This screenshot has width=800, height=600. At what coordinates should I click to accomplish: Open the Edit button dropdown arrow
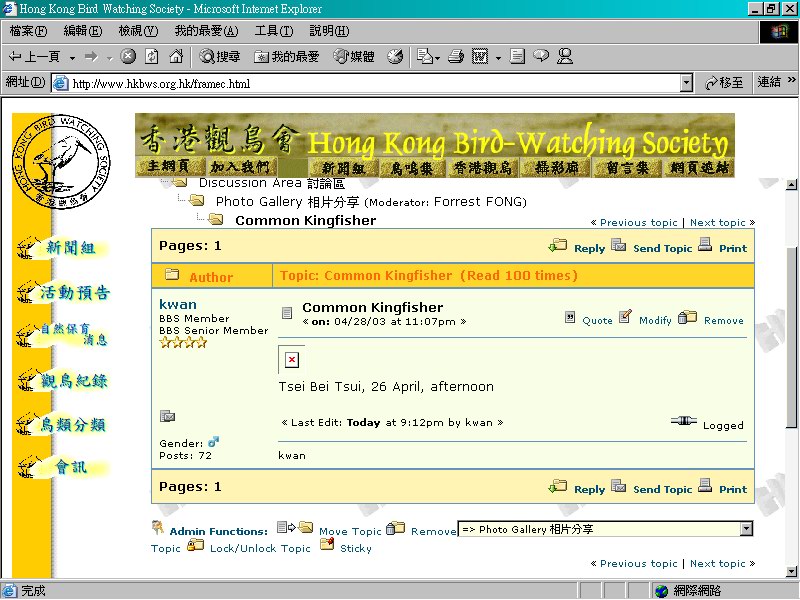click(x=498, y=58)
